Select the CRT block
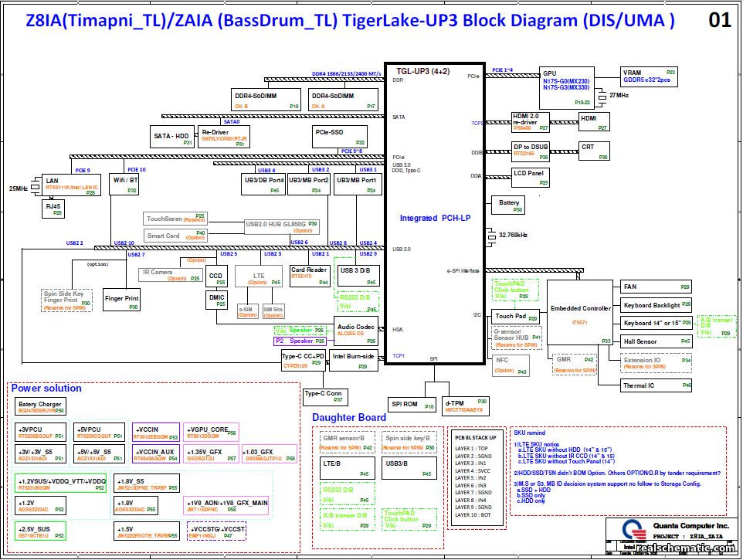Viewport: 743px width, 560px height. coord(594,151)
